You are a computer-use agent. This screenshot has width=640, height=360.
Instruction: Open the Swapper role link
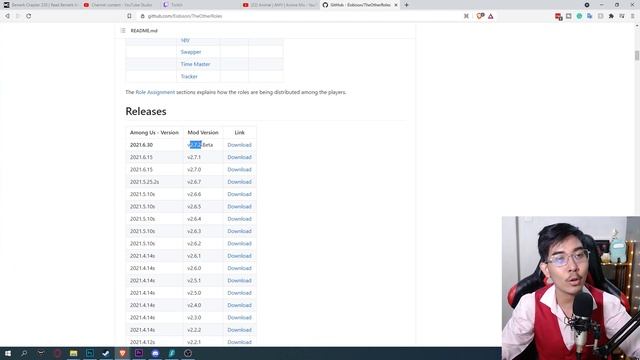pos(191,52)
